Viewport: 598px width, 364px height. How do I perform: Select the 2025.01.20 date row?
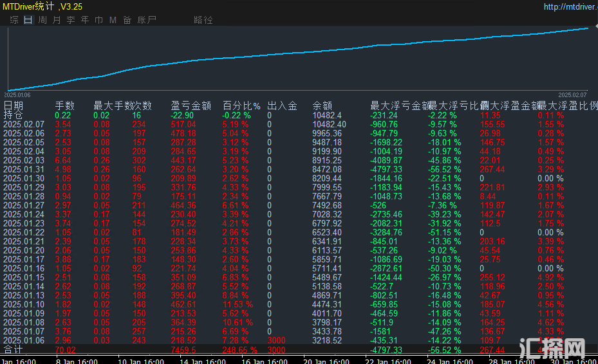(299, 250)
